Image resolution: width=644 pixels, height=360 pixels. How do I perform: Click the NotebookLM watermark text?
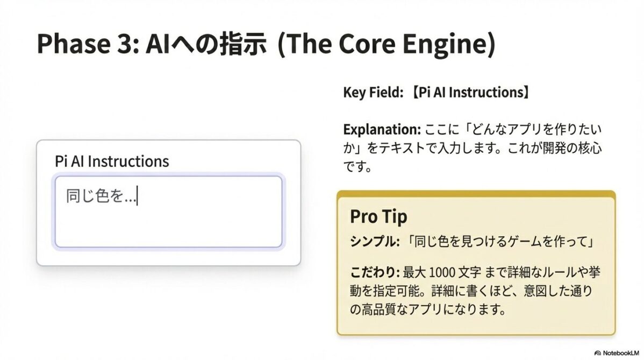pyautogui.click(x=621, y=352)
